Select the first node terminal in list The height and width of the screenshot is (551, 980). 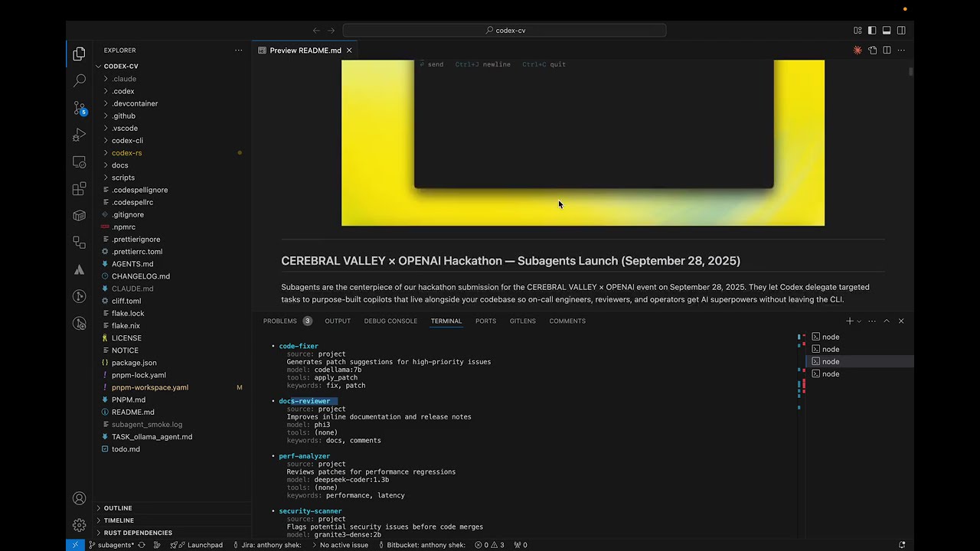[860, 337]
